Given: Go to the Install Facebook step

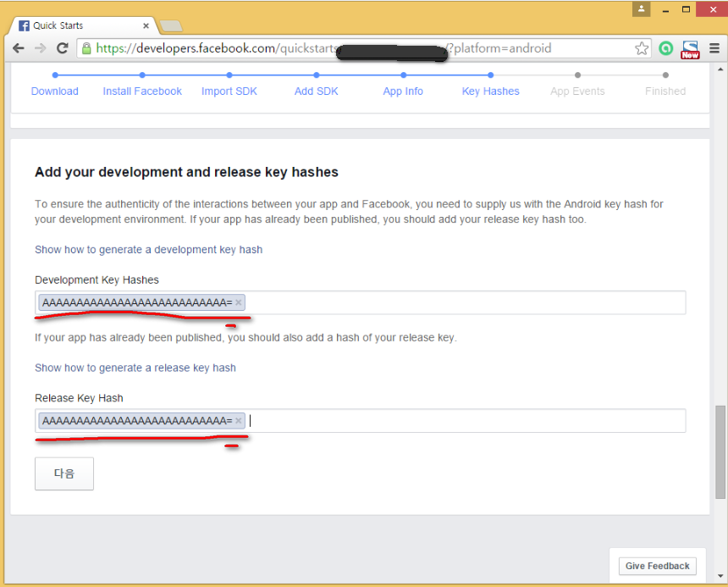Looking at the screenshot, I should (142, 91).
